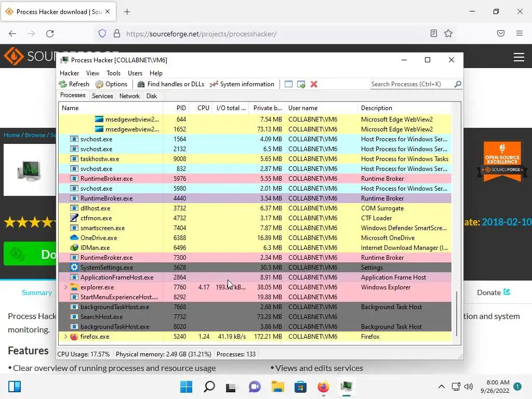532x399 pixels.
Task: Open the Tools menu
Action: tap(113, 73)
